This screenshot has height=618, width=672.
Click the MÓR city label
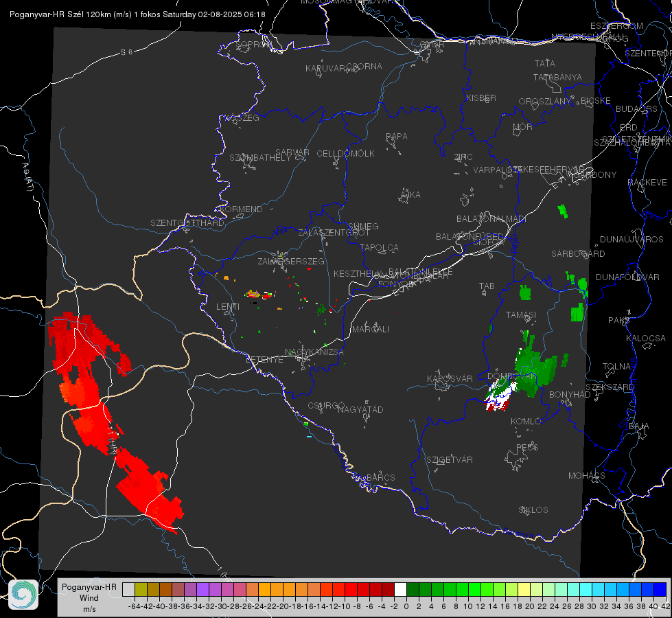[x=523, y=126]
